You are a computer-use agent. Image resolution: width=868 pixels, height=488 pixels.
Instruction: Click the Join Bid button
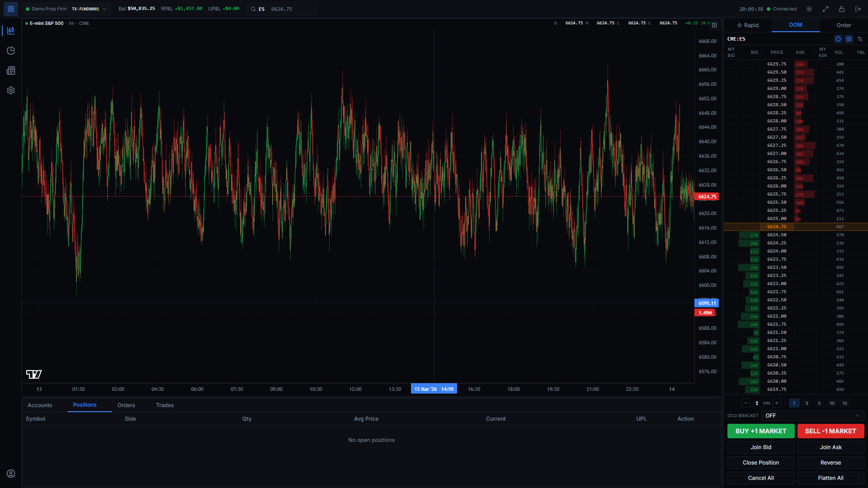coord(761,447)
